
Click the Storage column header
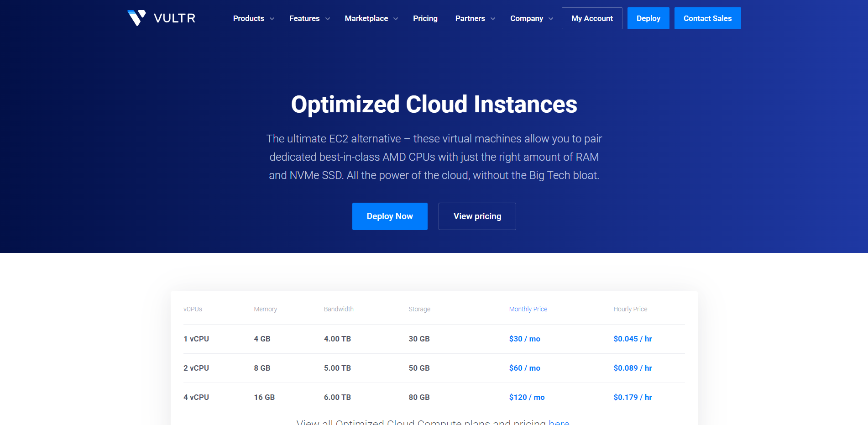pos(419,309)
